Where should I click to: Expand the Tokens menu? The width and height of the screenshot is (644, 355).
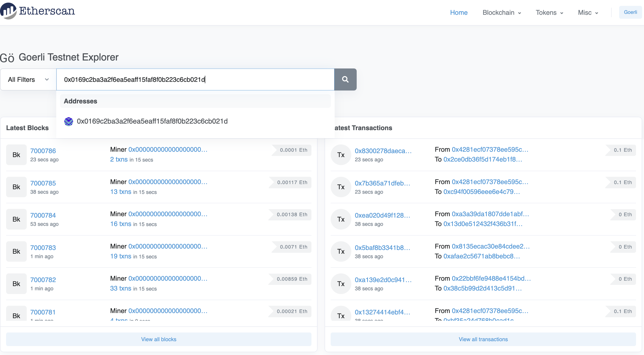(x=549, y=12)
